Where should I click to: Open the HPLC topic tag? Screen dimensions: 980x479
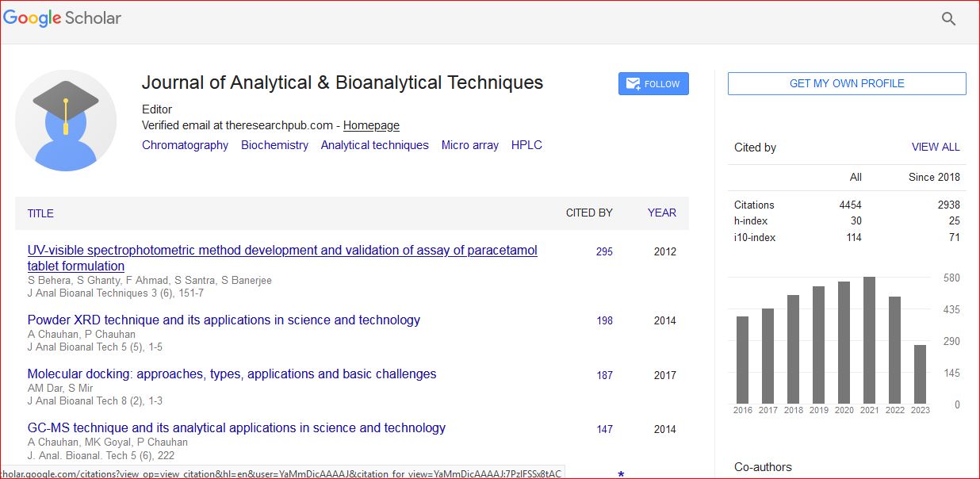[526, 145]
